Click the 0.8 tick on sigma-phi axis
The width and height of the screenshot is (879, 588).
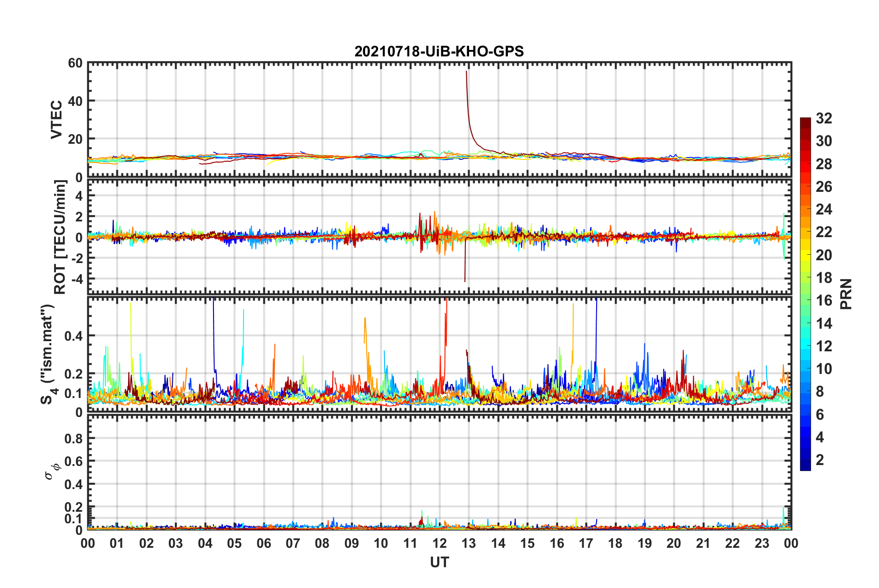(73, 438)
